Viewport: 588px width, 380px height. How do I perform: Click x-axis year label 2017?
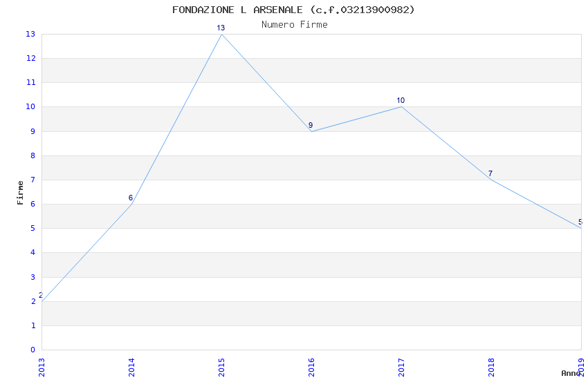(402, 368)
